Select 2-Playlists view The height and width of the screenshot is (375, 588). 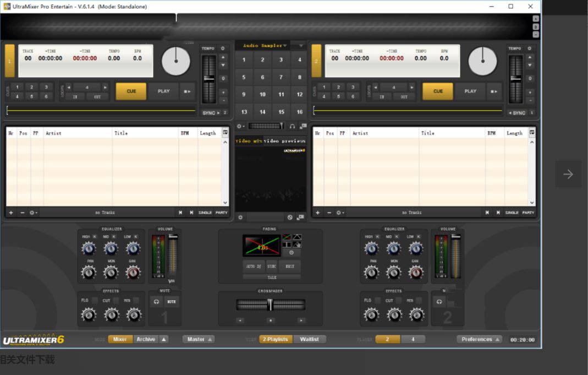click(276, 339)
